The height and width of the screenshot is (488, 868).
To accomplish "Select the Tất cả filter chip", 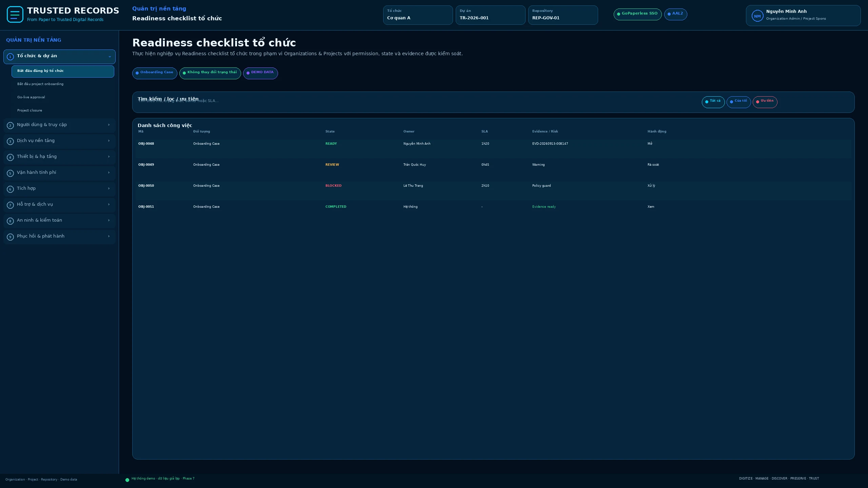I will [713, 102].
